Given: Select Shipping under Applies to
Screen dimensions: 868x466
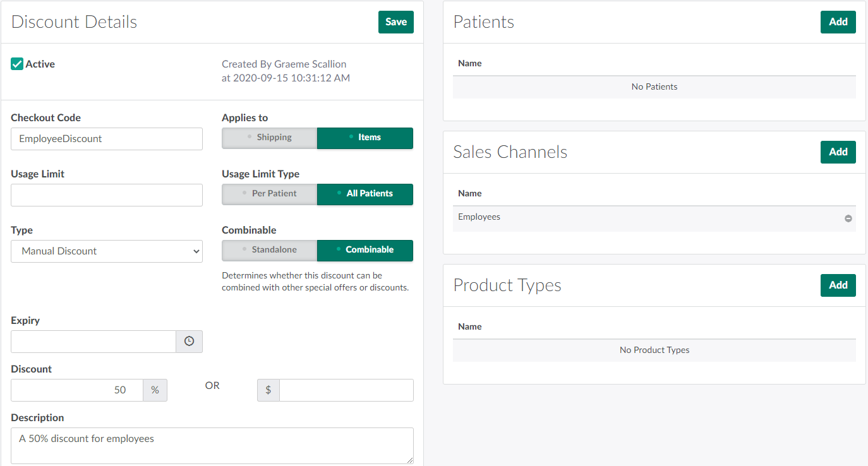Looking at the screenshot, I should click(269, 138).
